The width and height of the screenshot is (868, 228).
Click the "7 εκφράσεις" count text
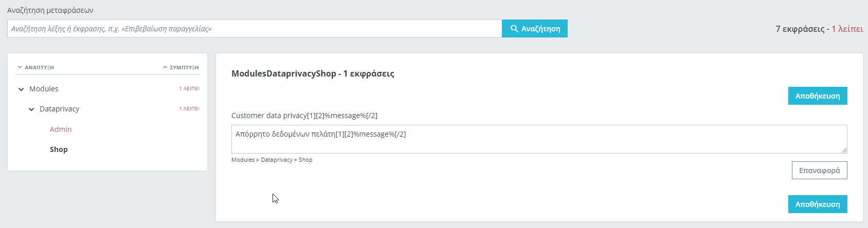[800, 29]
